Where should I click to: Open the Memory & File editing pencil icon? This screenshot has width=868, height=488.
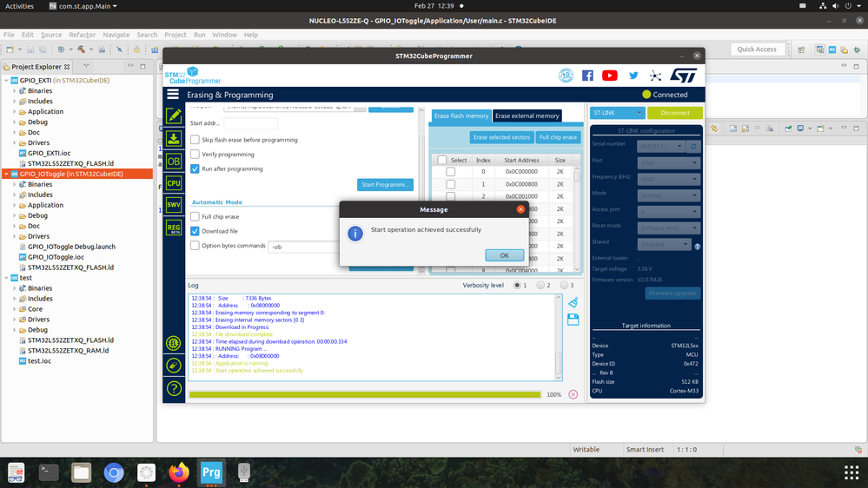tap(174, 115)
